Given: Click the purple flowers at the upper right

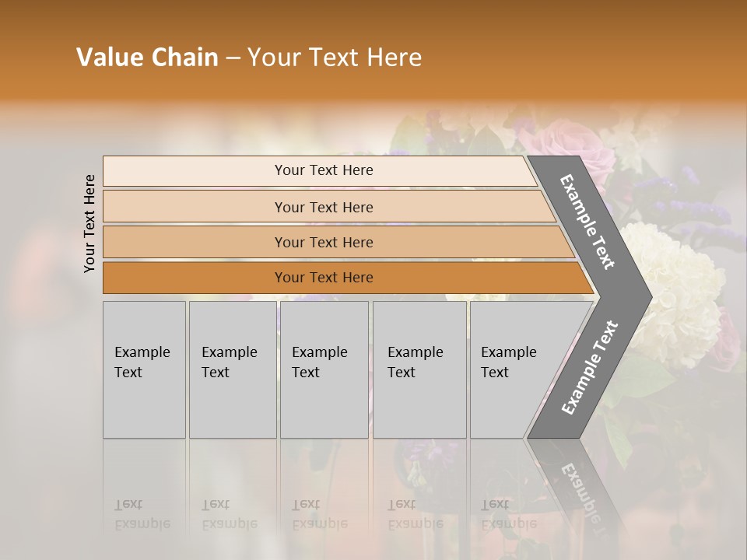Looking at the screenshot, I should tap(685, 202).
